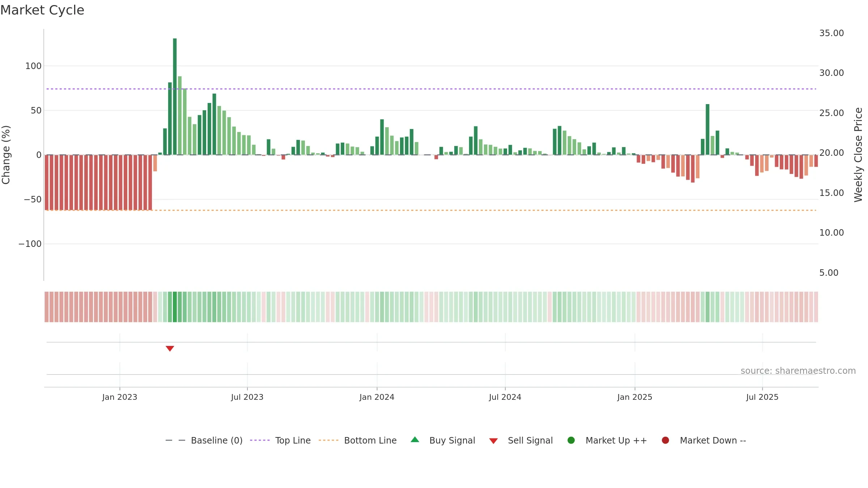Click the red sell signal marker on timeline

pyautogui.click(x=170, y=348)
